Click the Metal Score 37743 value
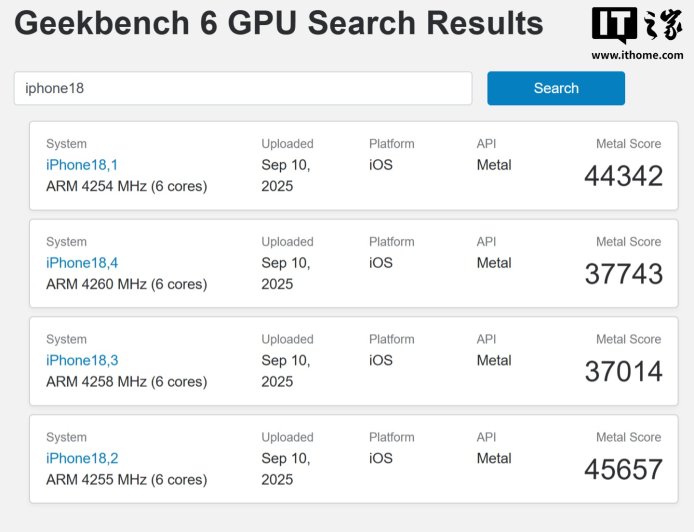 623,274
